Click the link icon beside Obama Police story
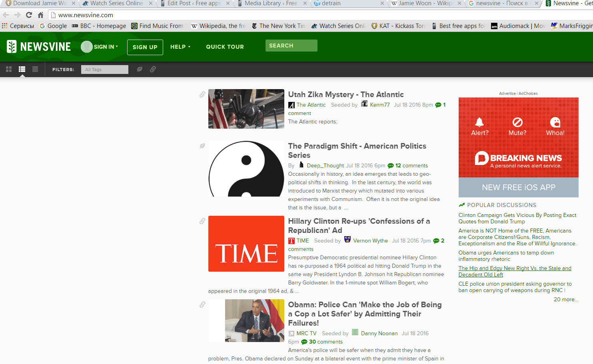593x364 pixels. coord(202,304)
